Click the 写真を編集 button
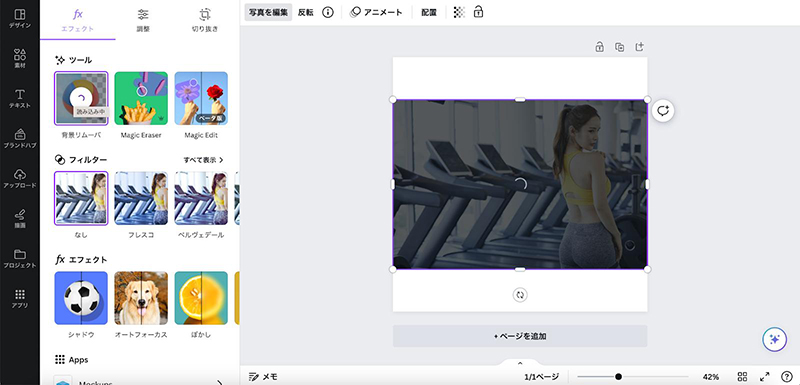Viewport: 800px width, 385px height. point(268,12)
